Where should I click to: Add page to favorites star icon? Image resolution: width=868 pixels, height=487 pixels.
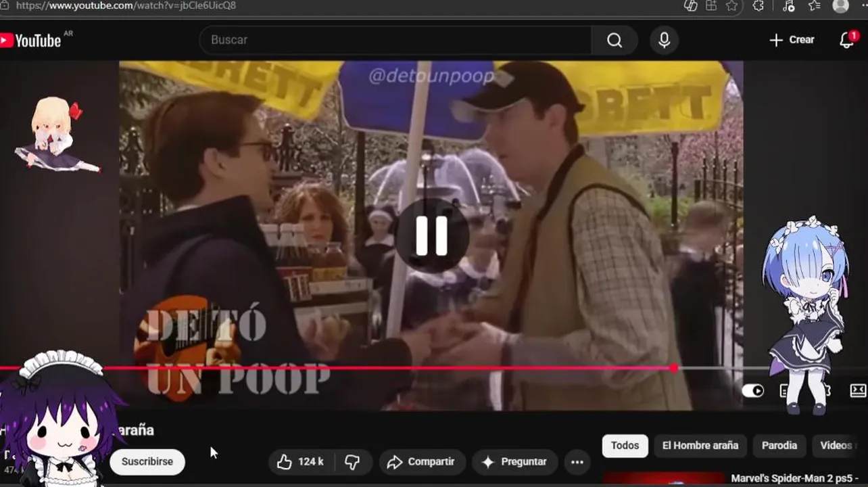pos(731,5)
